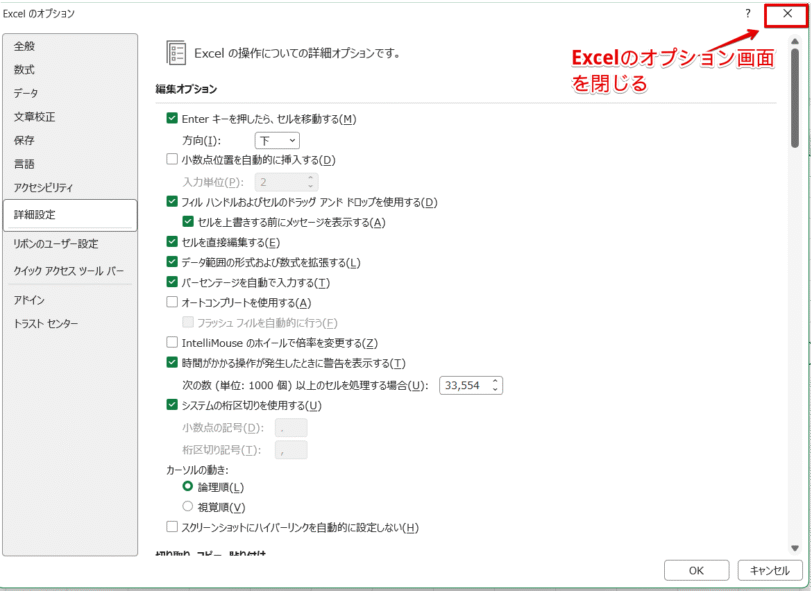This screenshot has height=591, width=812.
Task: Open the 言語 category
Action: [x=24, y=164]
